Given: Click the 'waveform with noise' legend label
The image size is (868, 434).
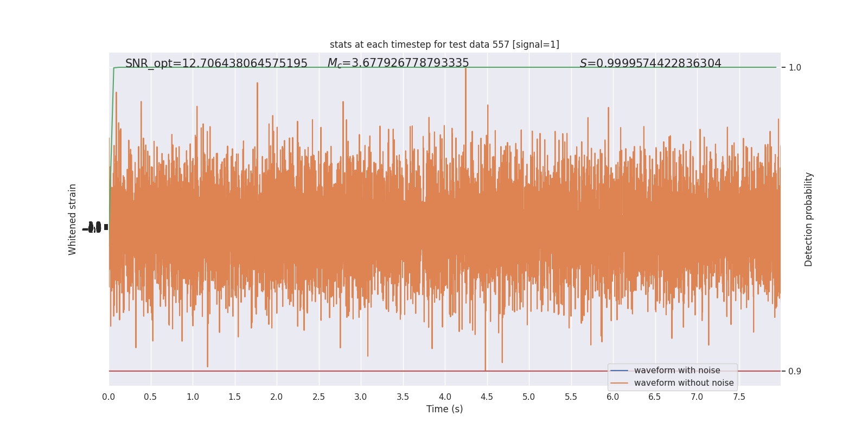Looking at the screenshot, I should pyautogui.click(x=677, y=371).
